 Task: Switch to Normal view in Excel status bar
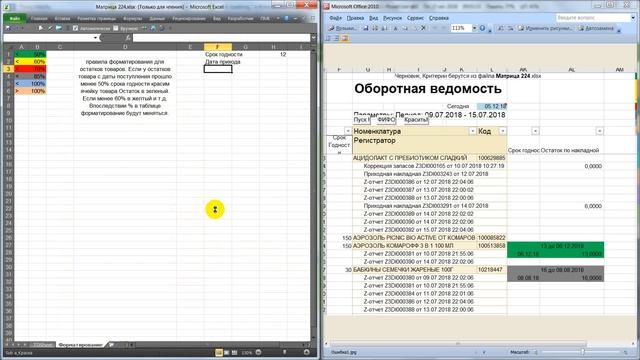[219, 352]
